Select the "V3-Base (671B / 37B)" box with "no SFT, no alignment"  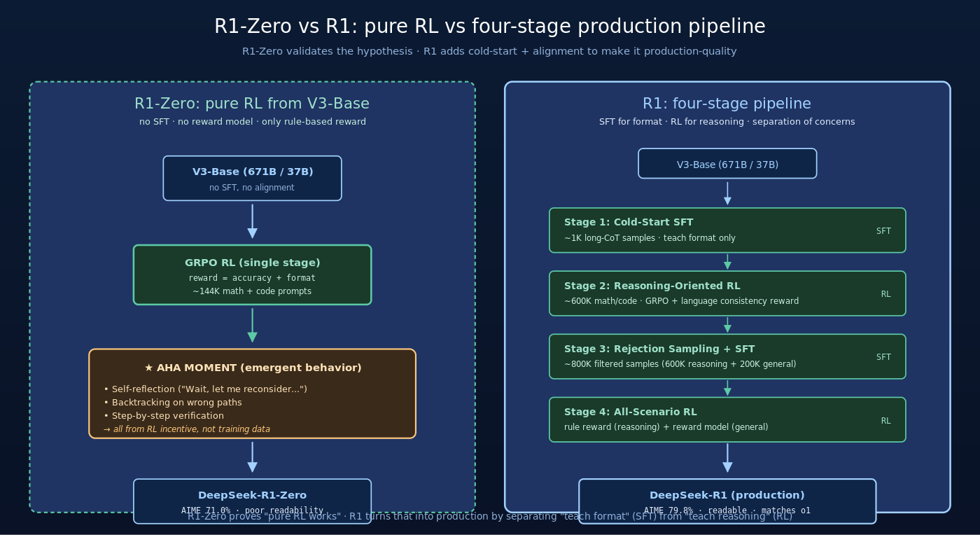252,178
